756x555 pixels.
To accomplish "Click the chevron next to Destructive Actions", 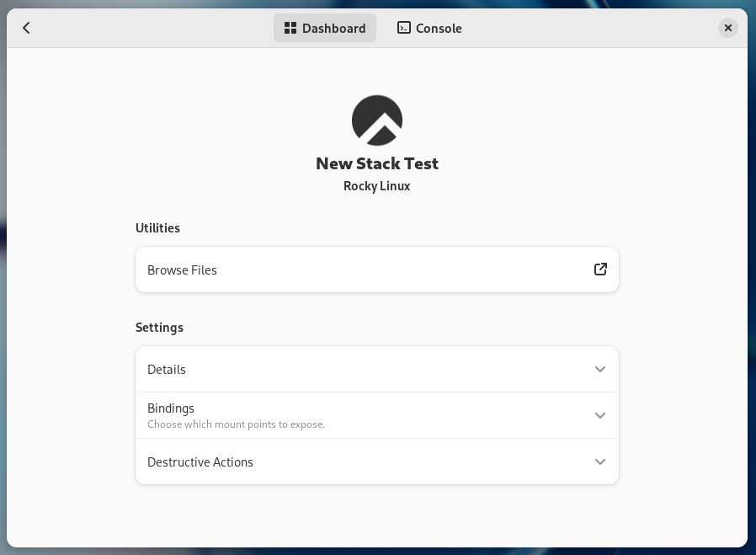I will pyautogui.click(x=600, y=462).
